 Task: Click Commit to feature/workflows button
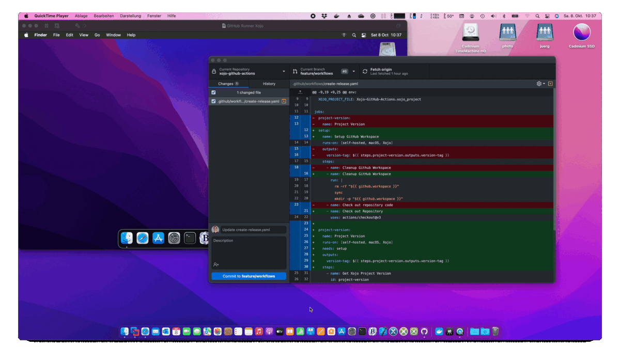(249, 276)
